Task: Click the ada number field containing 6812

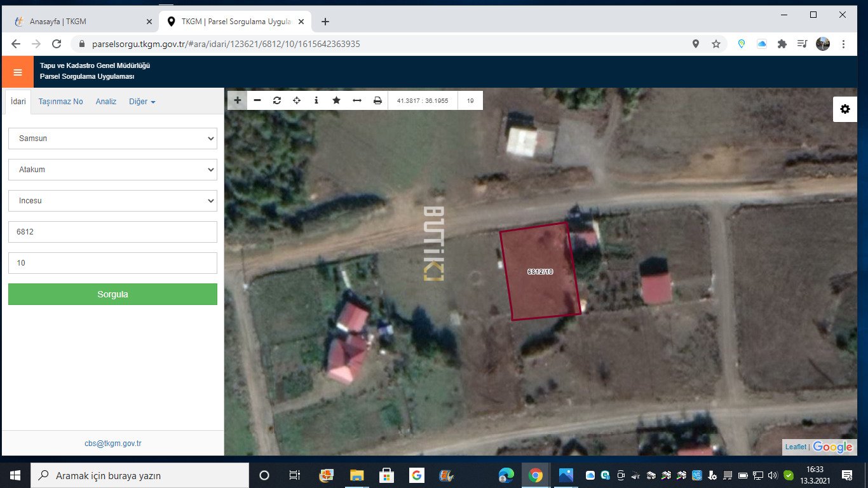Action: point(112,232)
